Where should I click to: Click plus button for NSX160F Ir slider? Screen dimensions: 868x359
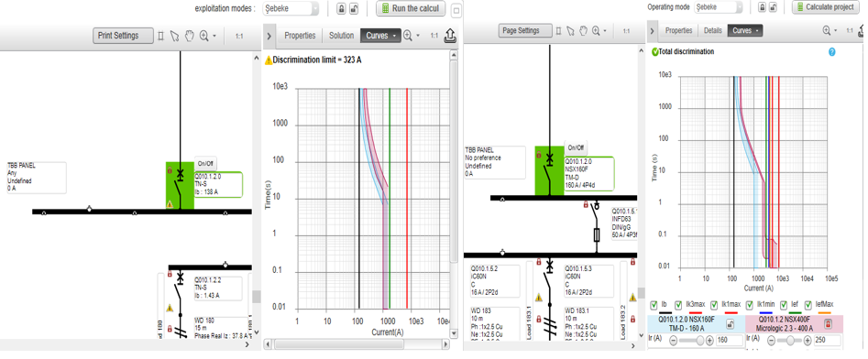click(x=709, y=340)
